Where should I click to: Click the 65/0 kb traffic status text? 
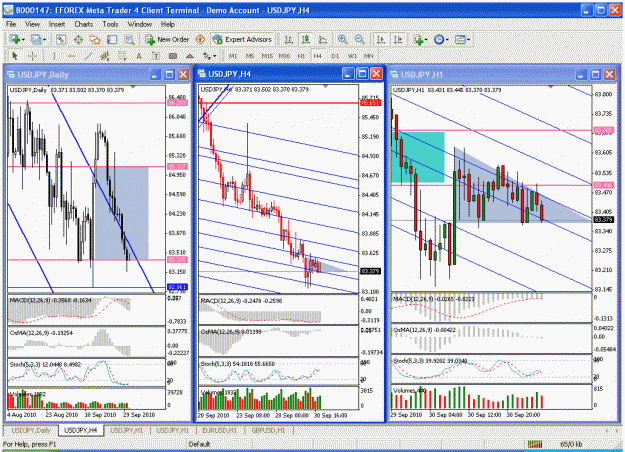(x=571, y=444)
